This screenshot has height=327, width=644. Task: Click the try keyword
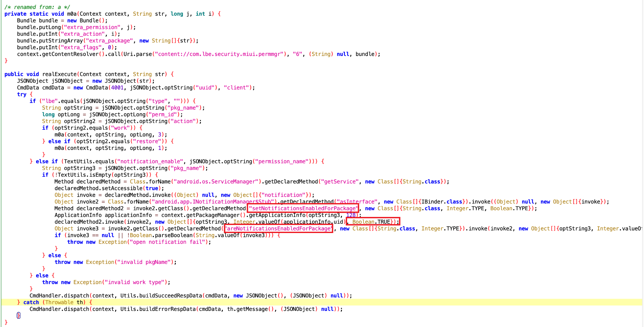pos(22,94)
